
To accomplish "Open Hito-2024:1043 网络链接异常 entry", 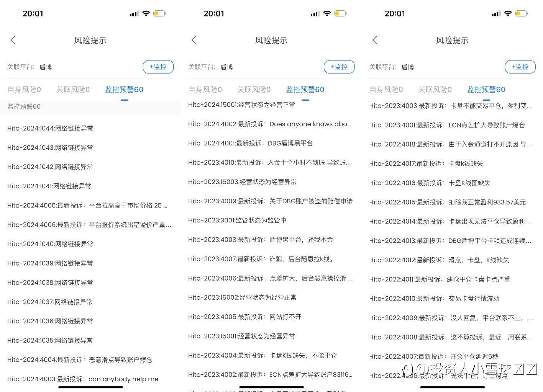I will coord(50,147).
